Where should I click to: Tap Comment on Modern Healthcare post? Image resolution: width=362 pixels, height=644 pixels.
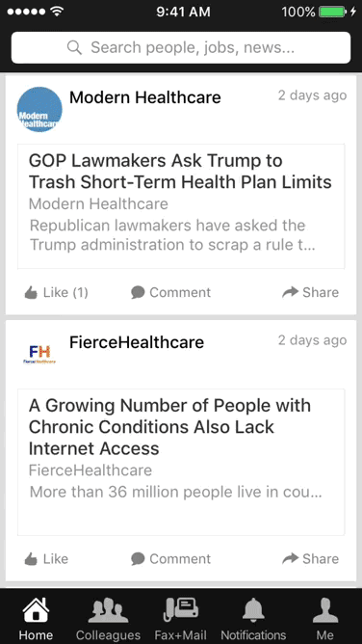pyautogui.click(x=170, y=292)
